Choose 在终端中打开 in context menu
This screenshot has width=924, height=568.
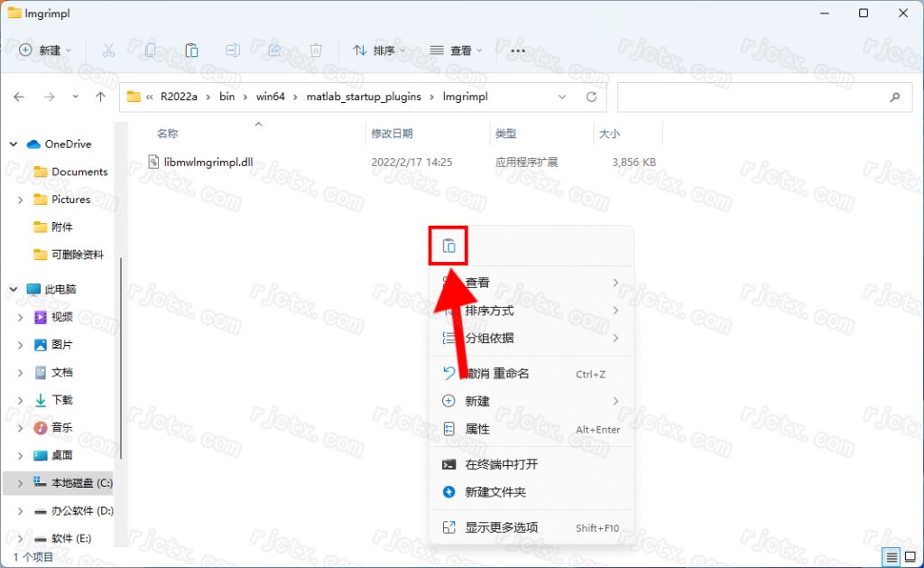[x=501, y=464]
